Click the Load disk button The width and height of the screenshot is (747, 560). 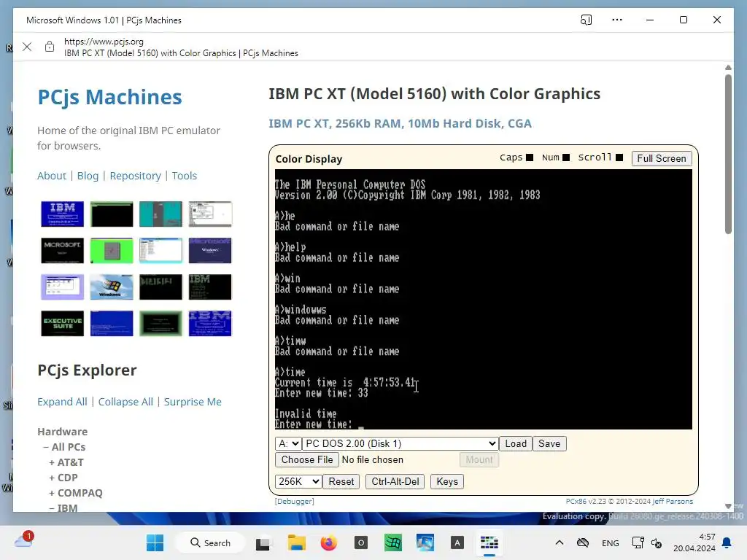[x=516, y=443]
